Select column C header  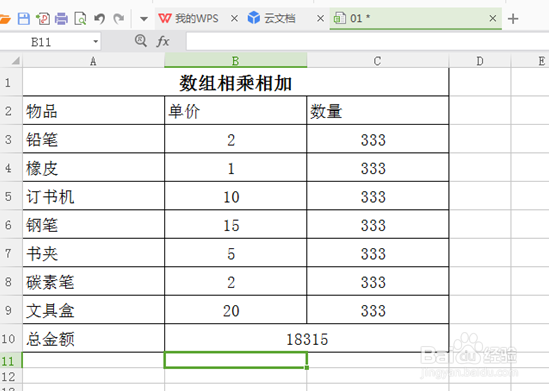point(377,61)
